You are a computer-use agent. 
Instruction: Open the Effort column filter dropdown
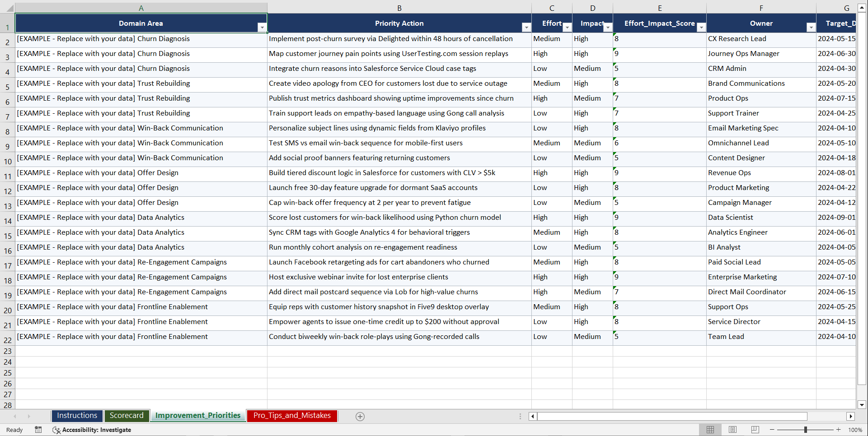tap(567, 28)
